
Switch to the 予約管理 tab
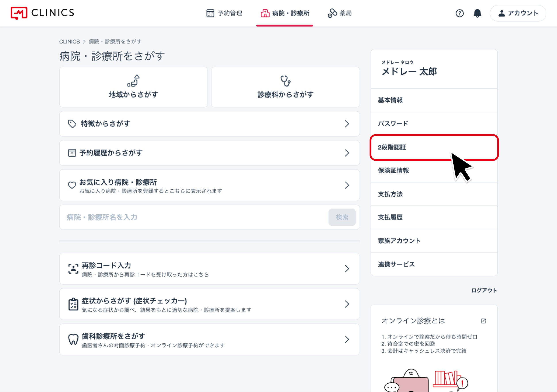[x=224, y=13]
